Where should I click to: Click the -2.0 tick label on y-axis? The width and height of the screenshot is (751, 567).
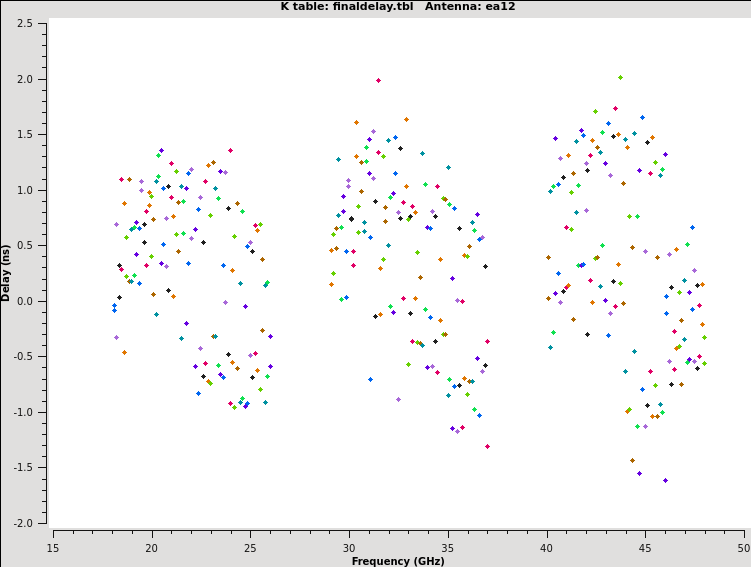point(30,523)
